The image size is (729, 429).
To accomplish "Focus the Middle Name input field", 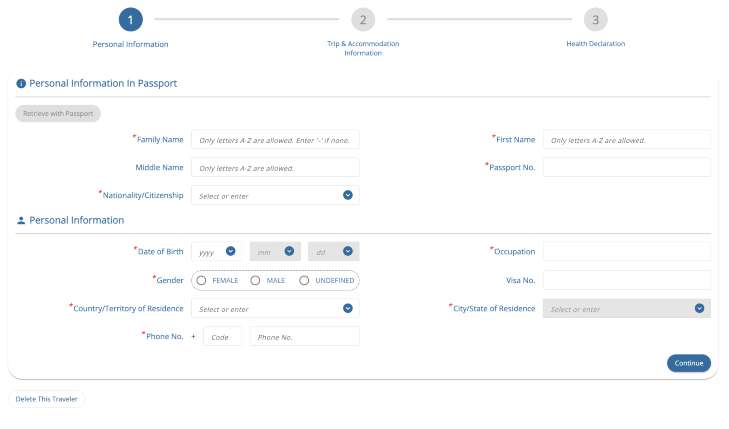I will coord(275,168).
